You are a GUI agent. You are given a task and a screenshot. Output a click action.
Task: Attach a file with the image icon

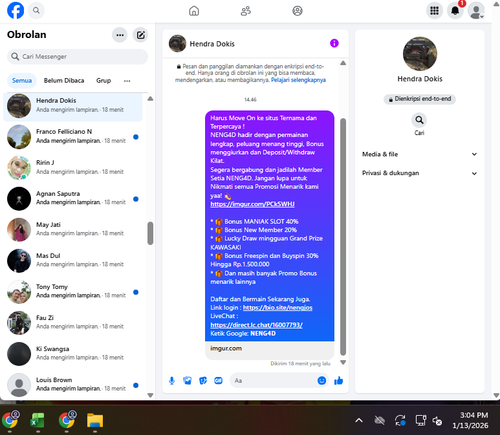(x=187, y=381)
